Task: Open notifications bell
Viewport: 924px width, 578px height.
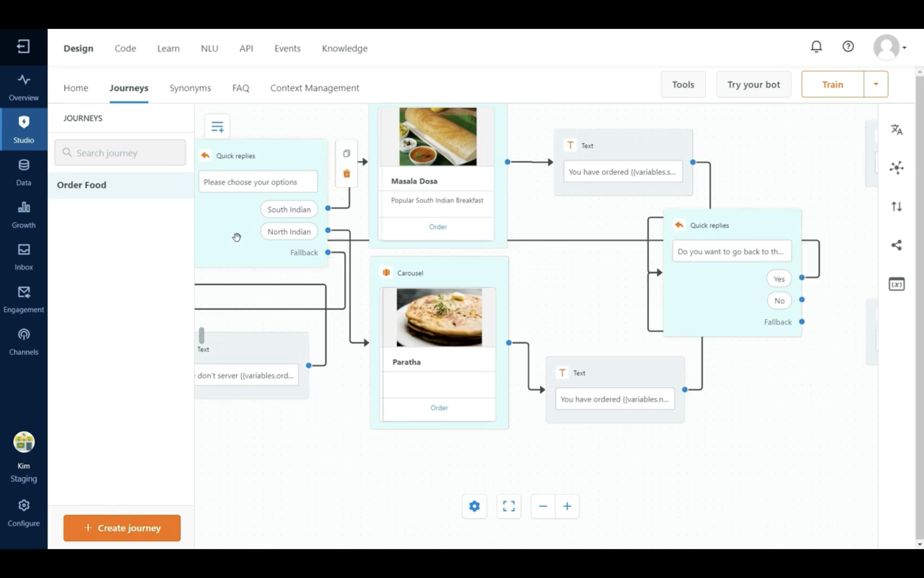Action: click(x=816, y=47)
